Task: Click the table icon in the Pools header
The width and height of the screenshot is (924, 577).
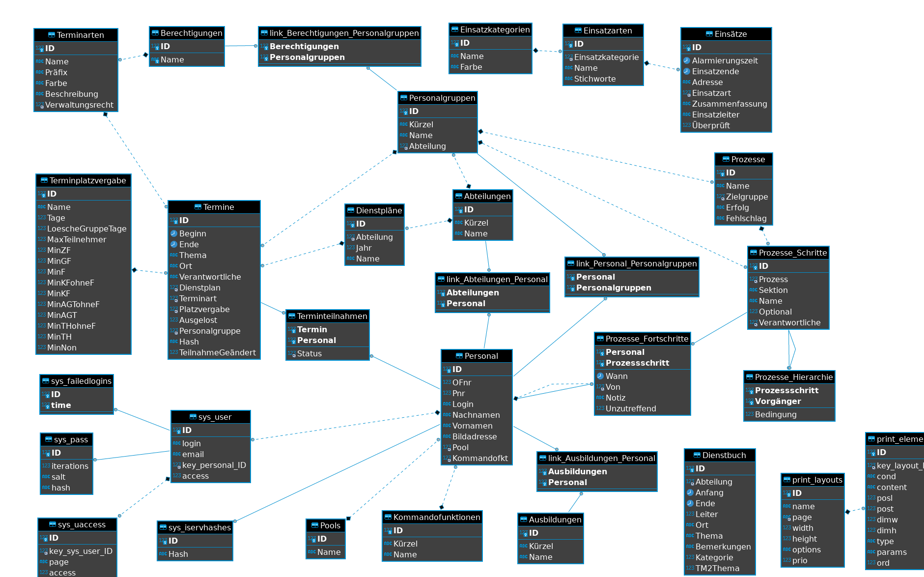Action: [315, 525]
